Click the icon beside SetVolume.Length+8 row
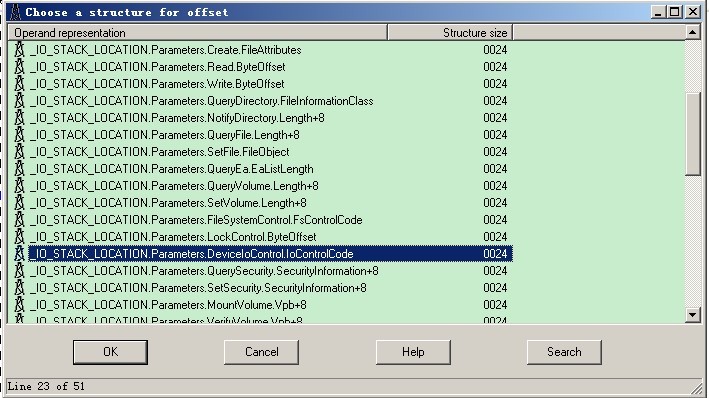Viewport: 709px width, 398px height. click(19, 203)
